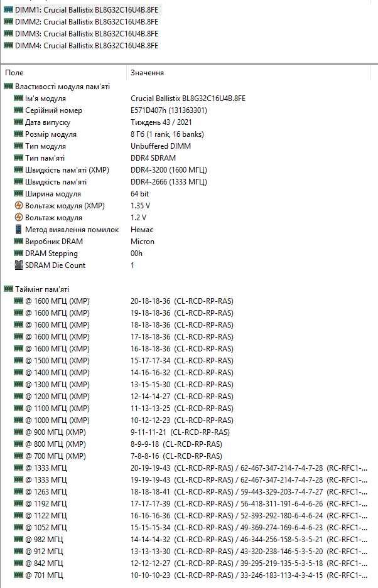The height and width of the screenshot is (588, 378).
Task: Click icon of '@ 700 МГЦ (XMP)' row
Action: [x=18, y=456]
